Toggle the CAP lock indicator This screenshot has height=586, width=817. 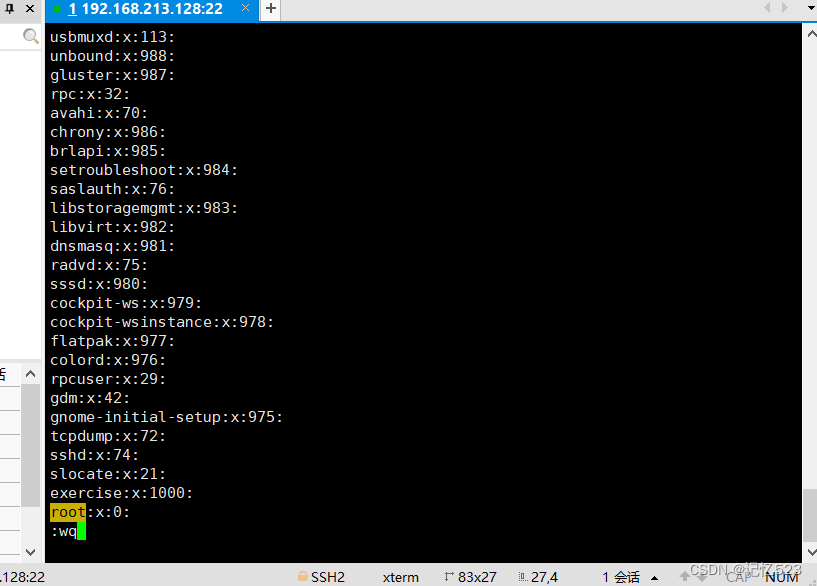click(740, 576)
